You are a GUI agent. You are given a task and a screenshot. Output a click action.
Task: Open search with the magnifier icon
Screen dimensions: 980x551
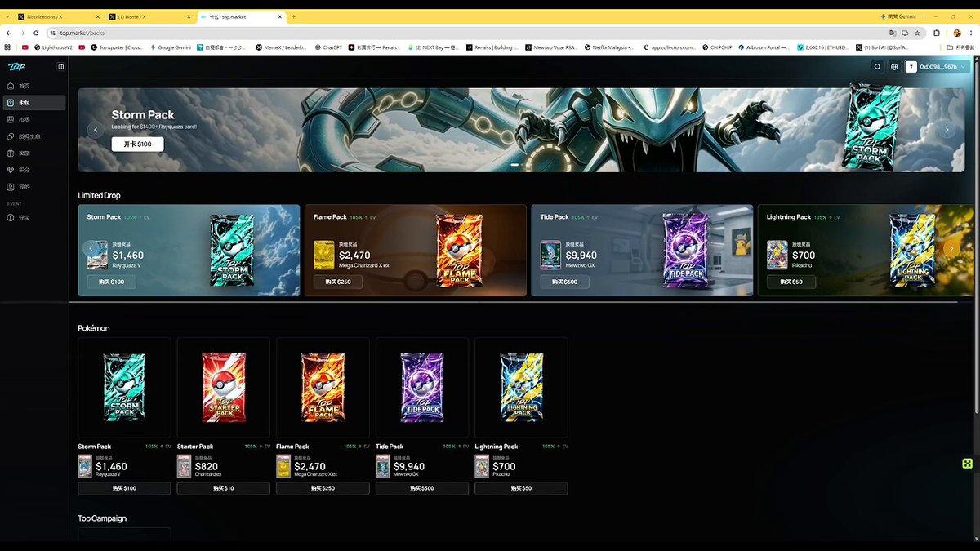coord(878,67)
